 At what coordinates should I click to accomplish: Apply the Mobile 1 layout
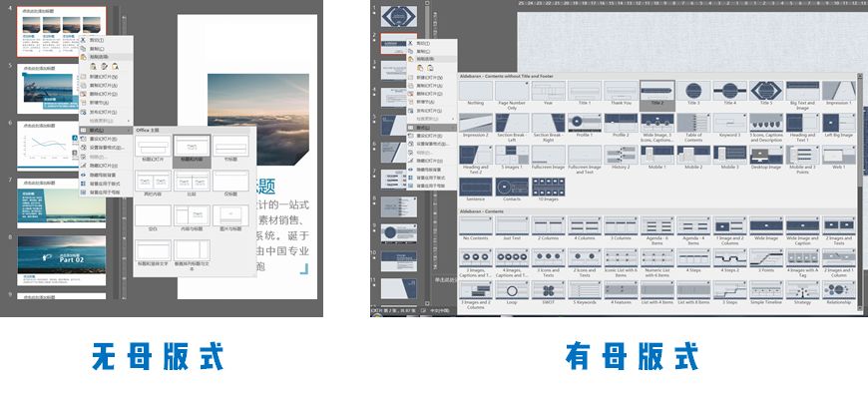(x=657, y=158)
